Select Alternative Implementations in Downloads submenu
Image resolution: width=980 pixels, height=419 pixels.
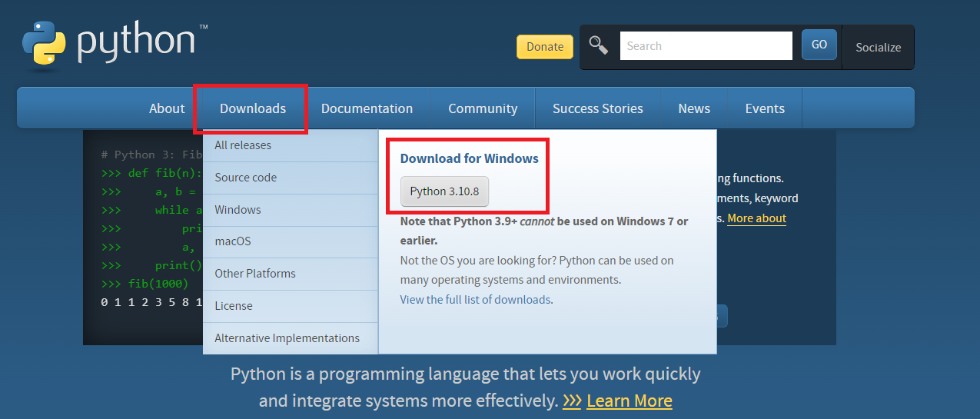[x=291, y=338]
